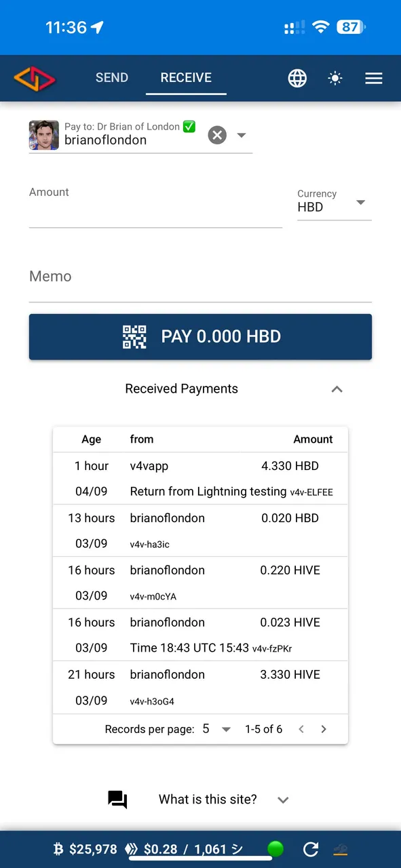This screenshot has width=401, height=868.
Task: Open the V4V app logo home
Action: [x=35, y=78]
